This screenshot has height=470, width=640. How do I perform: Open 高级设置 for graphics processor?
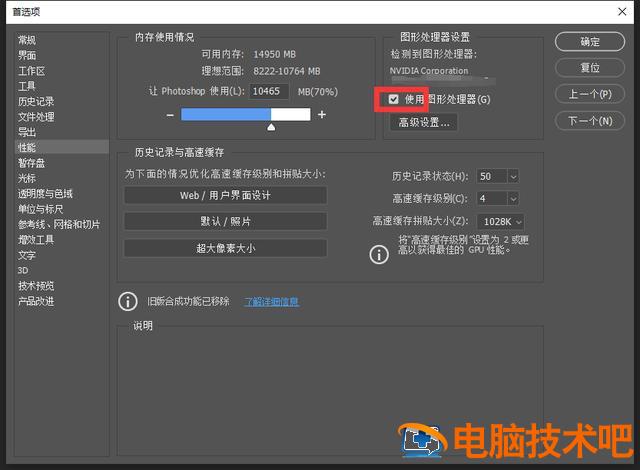click(424, 122)
